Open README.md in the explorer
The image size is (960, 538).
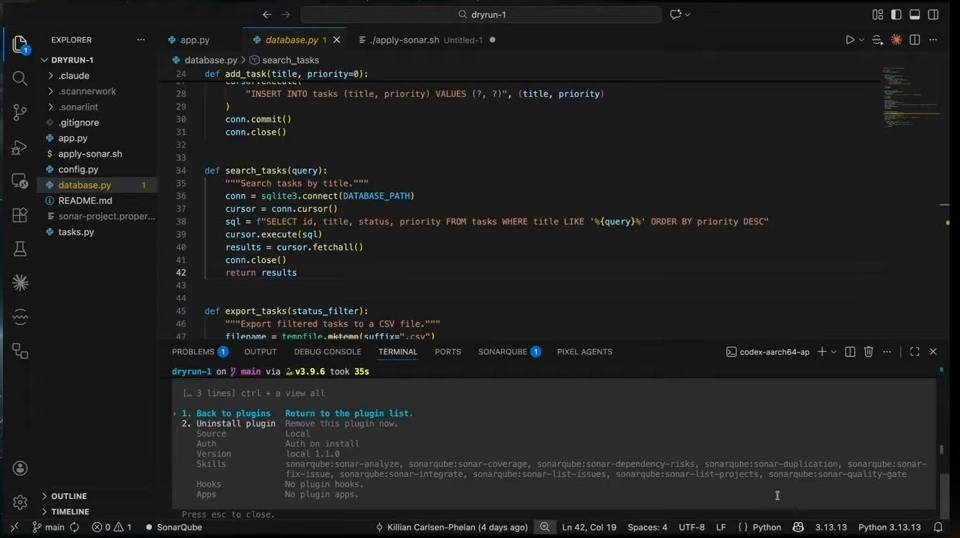pyautogui.click(x=85, y=201)
